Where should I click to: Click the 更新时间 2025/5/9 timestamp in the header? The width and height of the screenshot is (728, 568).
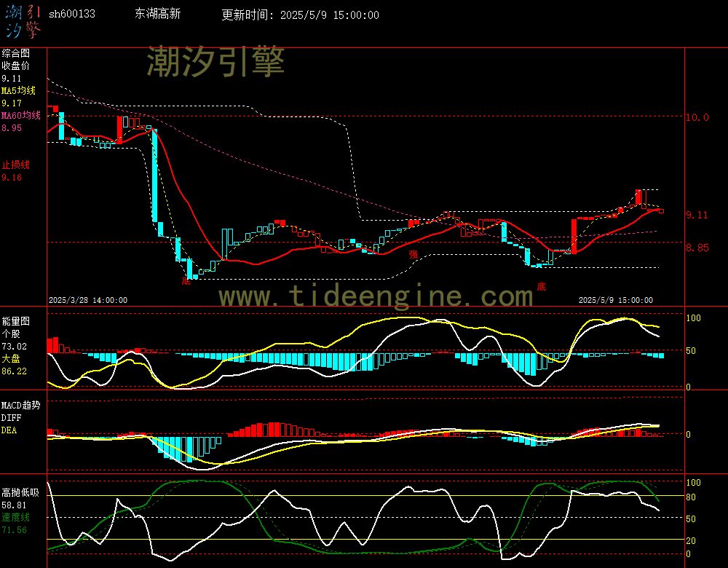(300, 15)
